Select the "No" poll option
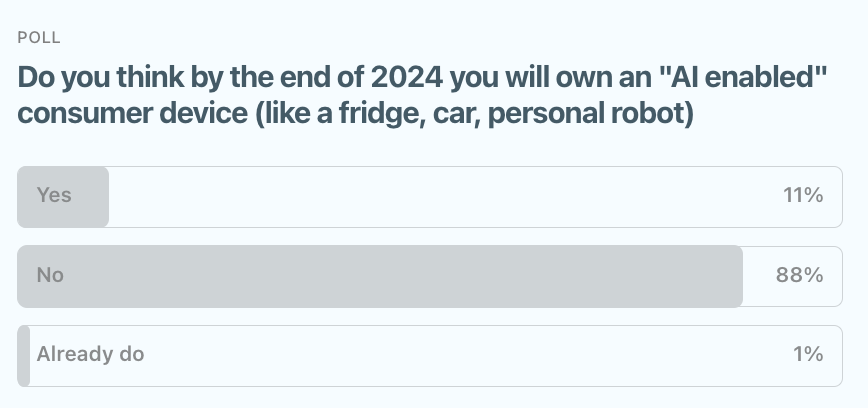The width and height of the screenshot is (868, 408). click(430, 275)
